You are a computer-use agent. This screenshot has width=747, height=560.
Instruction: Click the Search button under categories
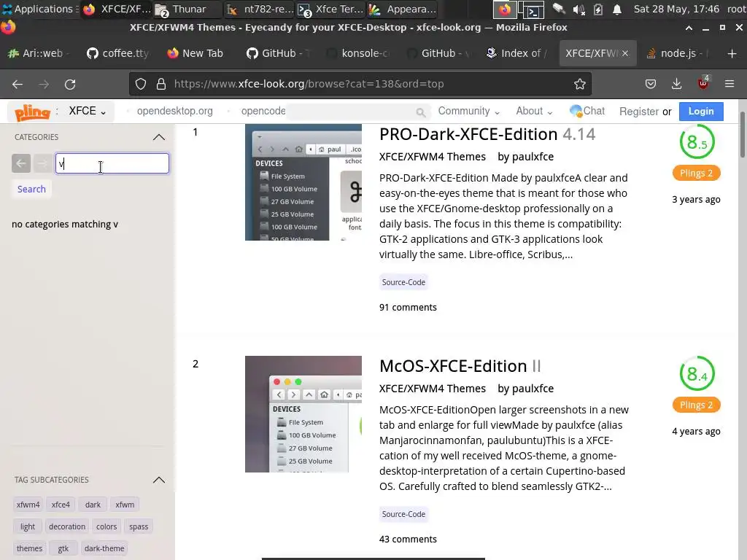point(31,189)
